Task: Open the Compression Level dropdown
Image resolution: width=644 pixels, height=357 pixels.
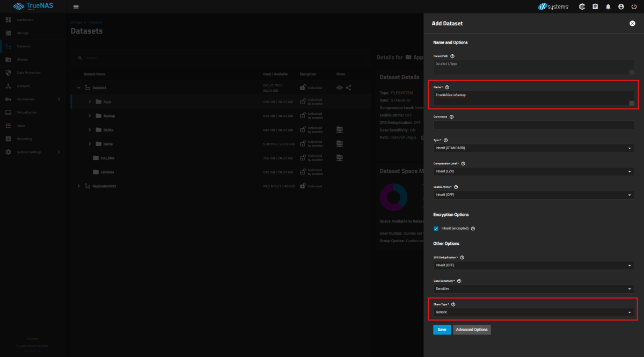Action: (x=534, y=171)
